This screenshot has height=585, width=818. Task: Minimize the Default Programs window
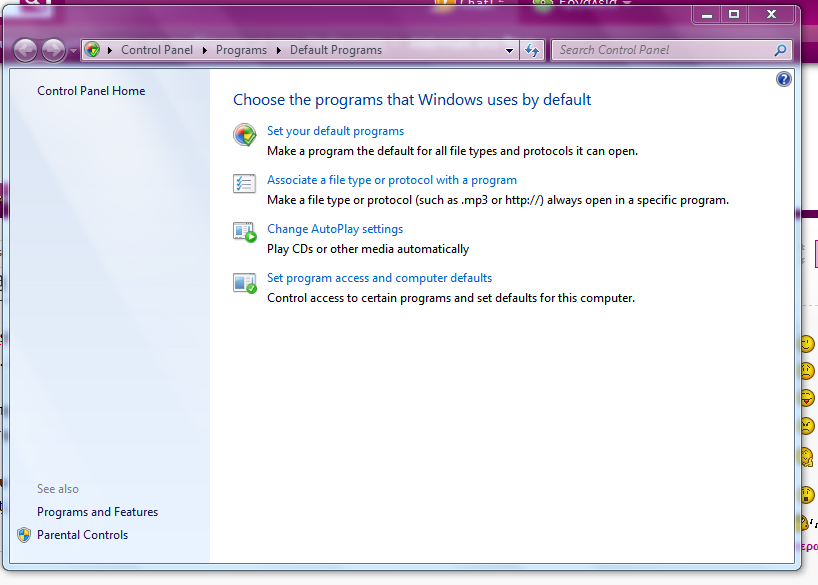coord(707,15)
